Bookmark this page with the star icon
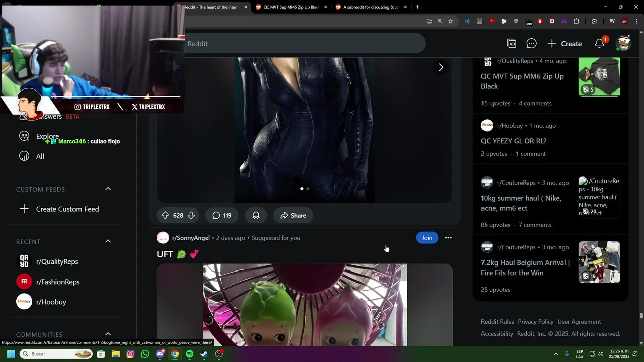 (x=451, y=21)
